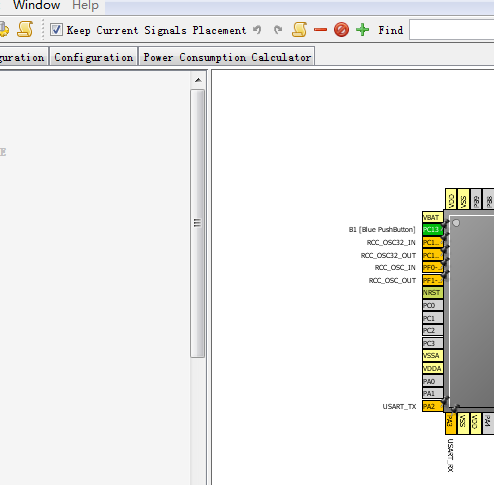
Task: Focus the Find search field
Action: (x=451, y=30)
